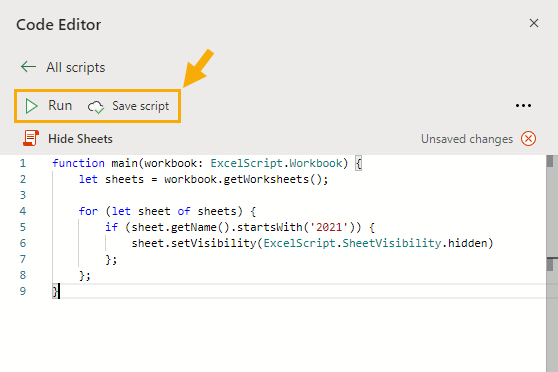This screenshot has height=372, width=558.
Task: Click the setVisibility code line
Action: [312, 243]
